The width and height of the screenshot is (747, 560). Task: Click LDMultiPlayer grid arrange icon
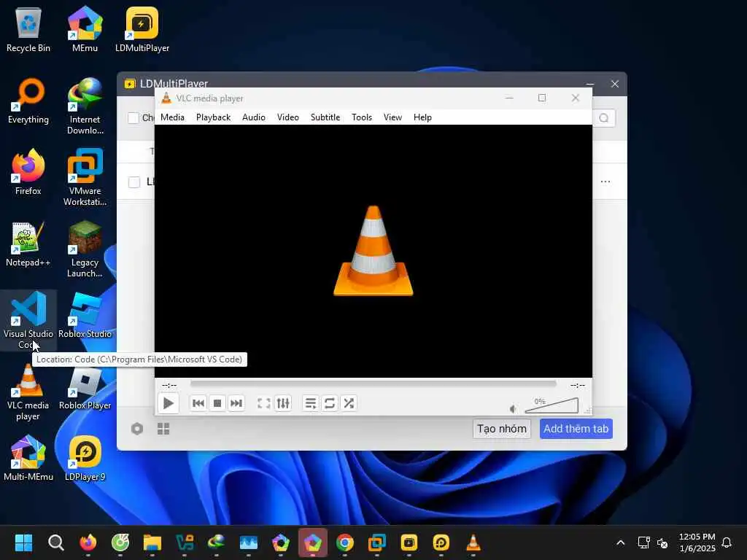coord(163,429)
